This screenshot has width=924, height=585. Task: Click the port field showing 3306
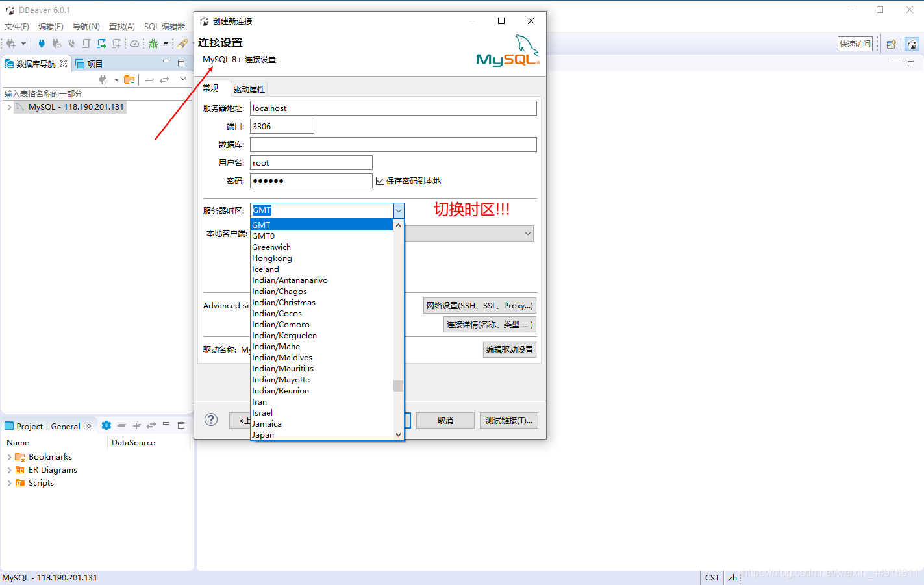pos(282,127)
